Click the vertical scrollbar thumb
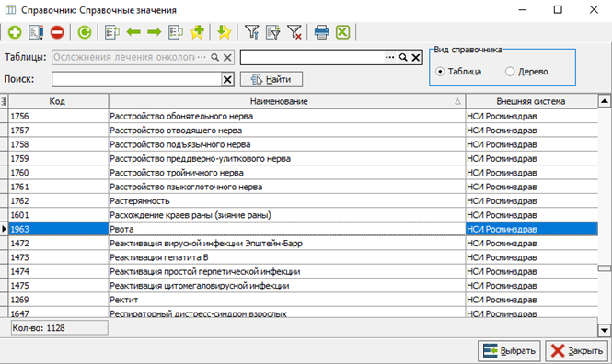The width and height of the screenshot is (612, 364). pos(605,268)
